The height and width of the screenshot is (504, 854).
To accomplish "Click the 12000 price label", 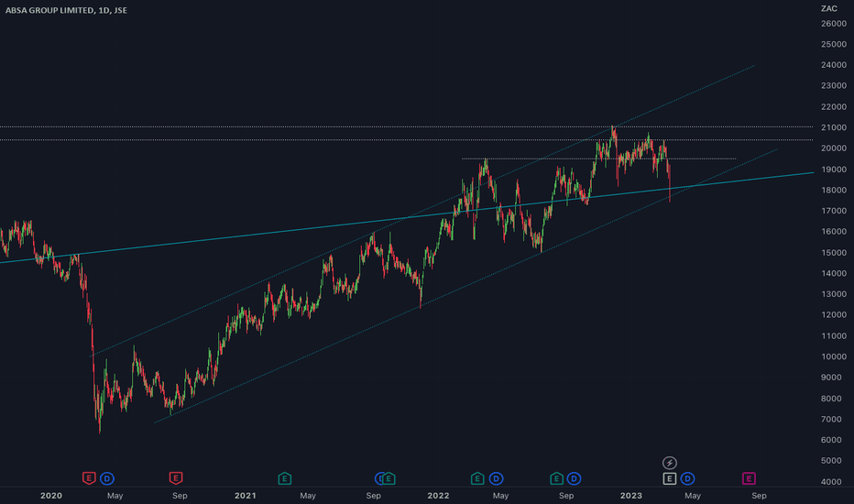I will (833, 315).
